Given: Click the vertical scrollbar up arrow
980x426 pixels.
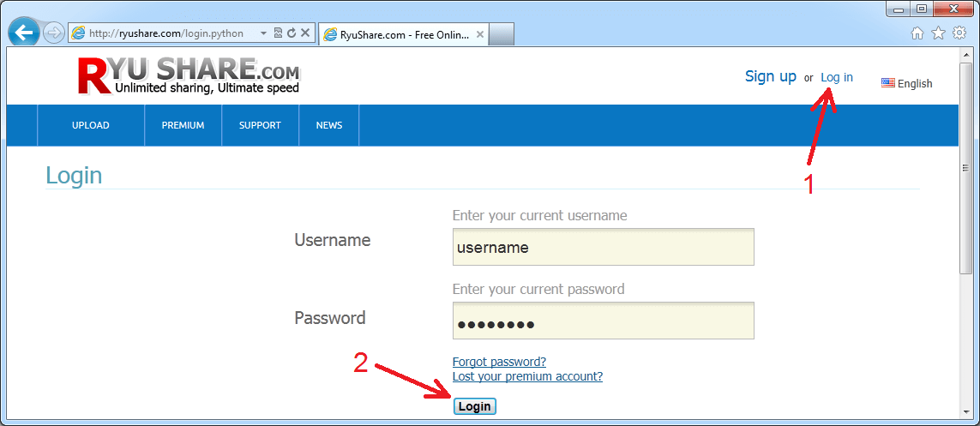Looking at the screenshot, I should click(965, 54).
